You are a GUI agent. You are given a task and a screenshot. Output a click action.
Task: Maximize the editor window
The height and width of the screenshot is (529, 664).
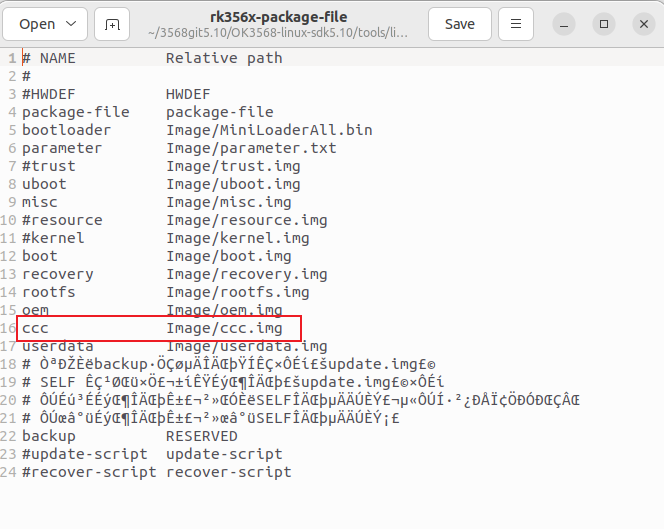603,23
